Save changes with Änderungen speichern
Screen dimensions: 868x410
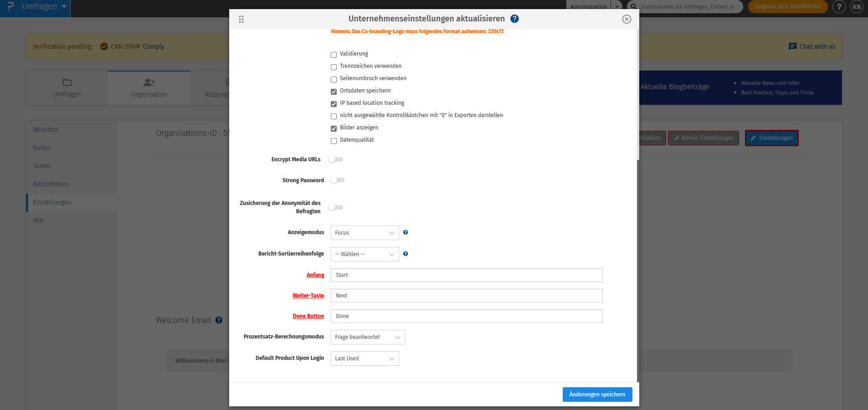[597, 394]
